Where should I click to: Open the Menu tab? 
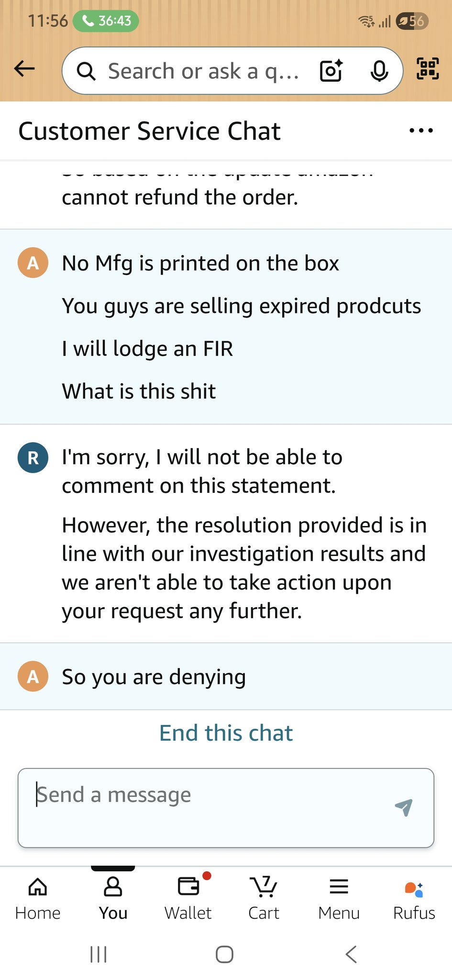click(x=339, y=898)
